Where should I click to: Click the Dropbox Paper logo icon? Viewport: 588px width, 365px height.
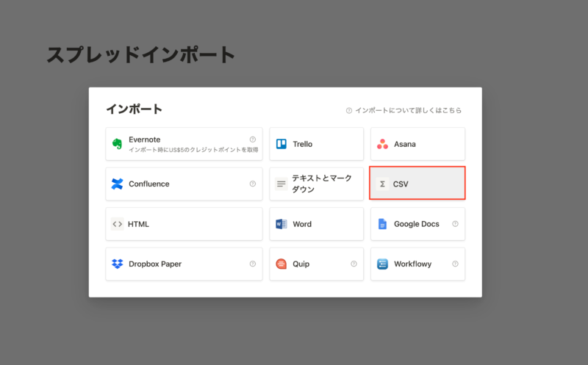pos(118,264)
